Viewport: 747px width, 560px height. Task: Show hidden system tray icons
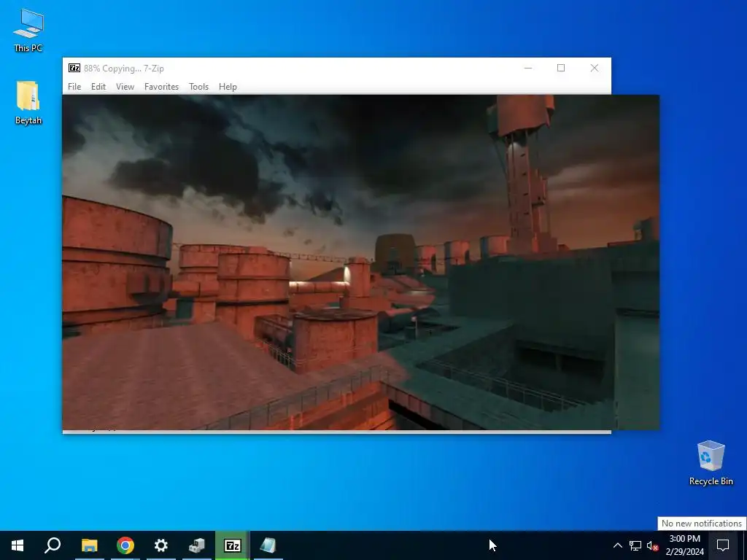(617, 545)
